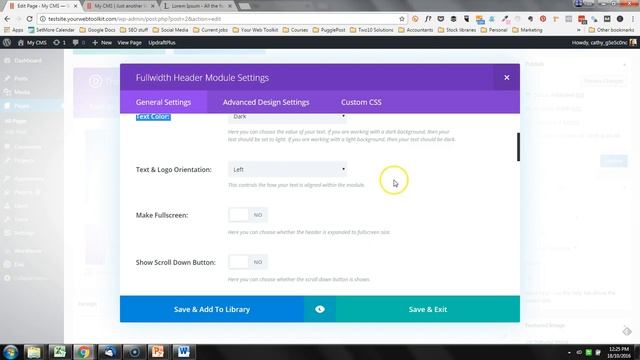Open the SEO stuff bookmark folder
640x360 pixels.
pos(134,30)
